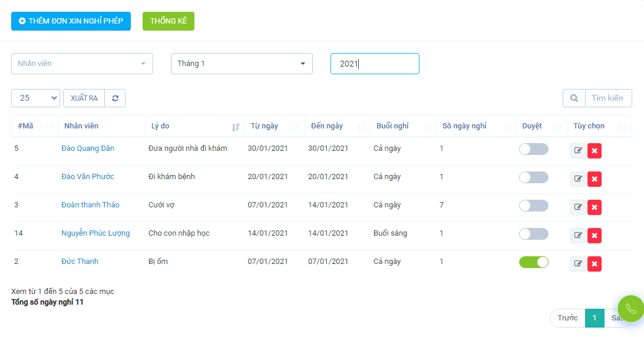Screen dimensions: 644x337
Task: Edit leave request of Đào Văn Phước
Action: [578, 179]
